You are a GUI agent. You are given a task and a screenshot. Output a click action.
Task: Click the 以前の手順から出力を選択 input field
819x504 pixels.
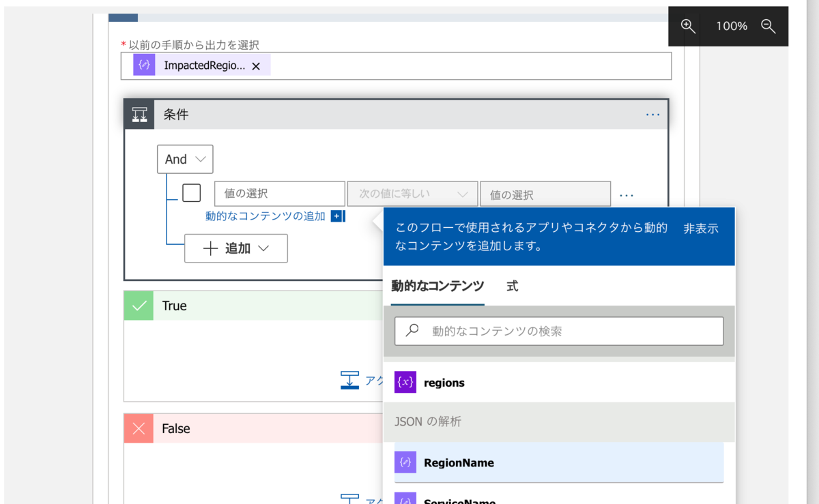point(396,65)
